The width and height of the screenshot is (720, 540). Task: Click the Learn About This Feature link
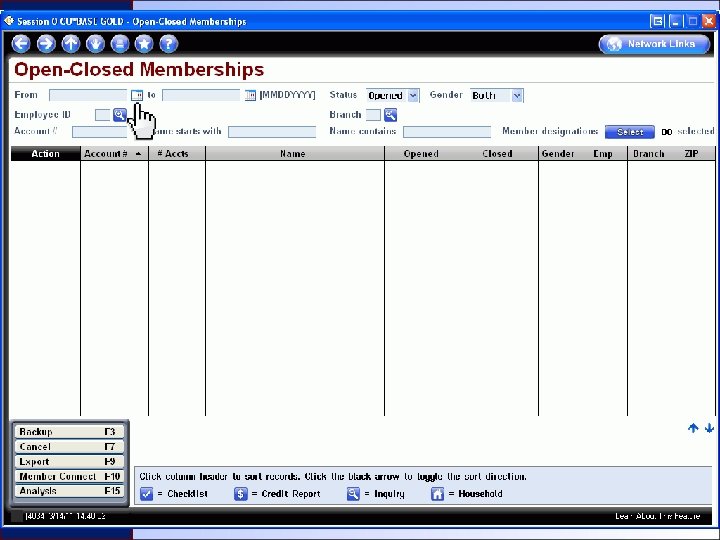point(658,516)
